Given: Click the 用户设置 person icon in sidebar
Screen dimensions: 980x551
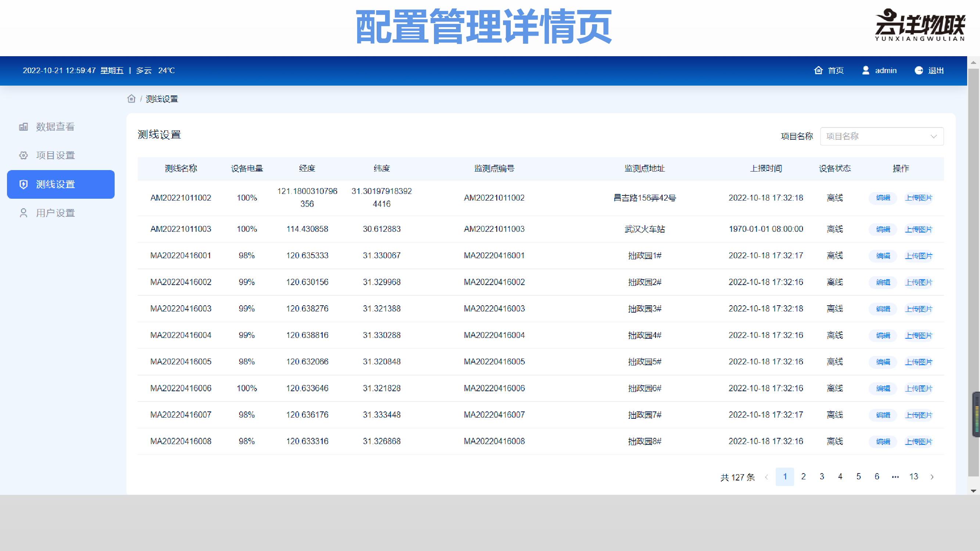Looking at the screenshot, I should 24,213.
